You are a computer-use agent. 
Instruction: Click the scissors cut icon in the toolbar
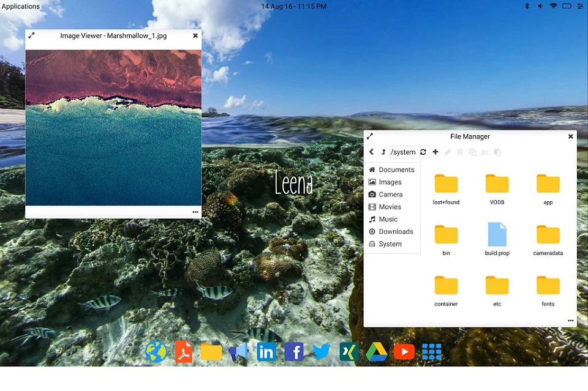484,152
